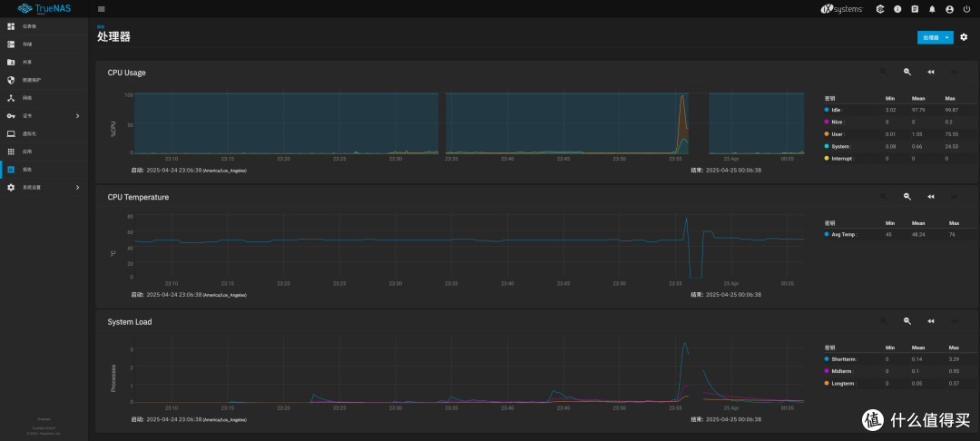Screen dimensions: 980x441
Task: Click the Shortterm legend label
Action: (845, 359)
